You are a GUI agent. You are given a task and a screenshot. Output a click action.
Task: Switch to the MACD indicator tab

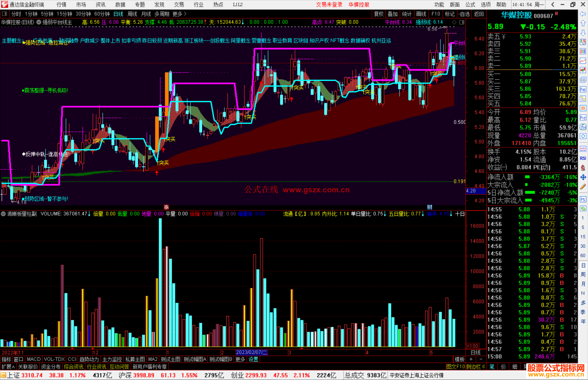(33, 359)
